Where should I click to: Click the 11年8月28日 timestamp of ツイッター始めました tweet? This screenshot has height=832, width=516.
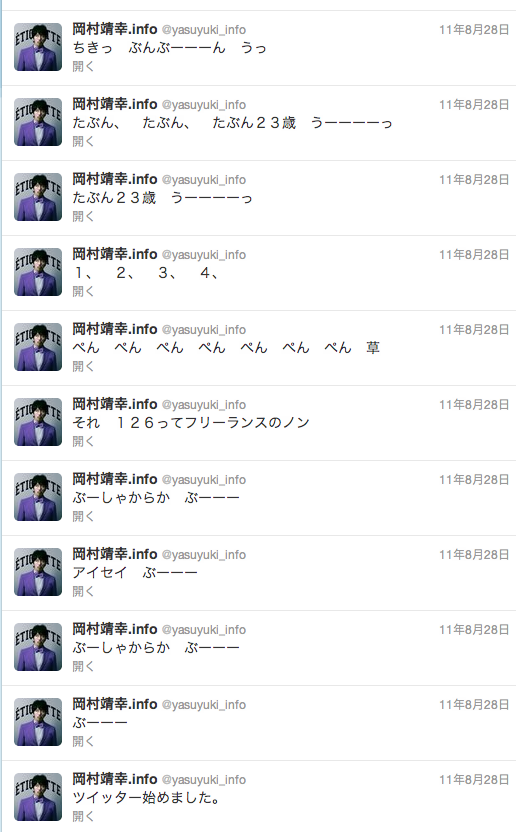click(474, 779)
